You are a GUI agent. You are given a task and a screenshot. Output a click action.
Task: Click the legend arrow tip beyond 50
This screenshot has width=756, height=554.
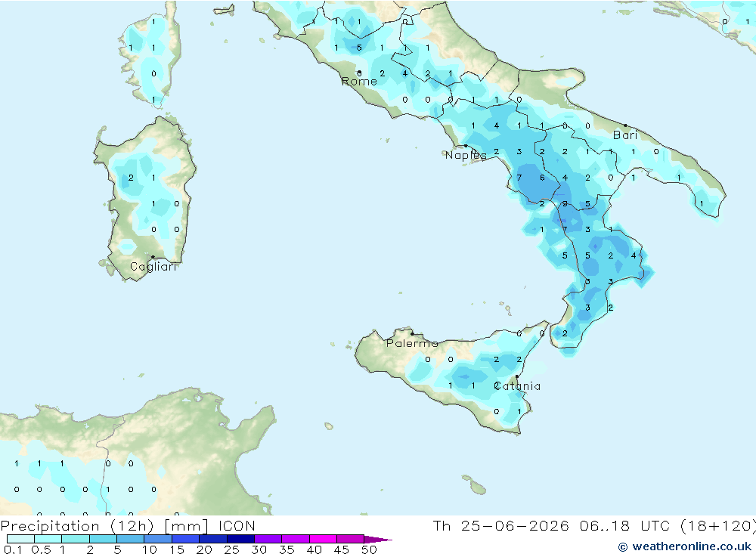pos(379,540)
